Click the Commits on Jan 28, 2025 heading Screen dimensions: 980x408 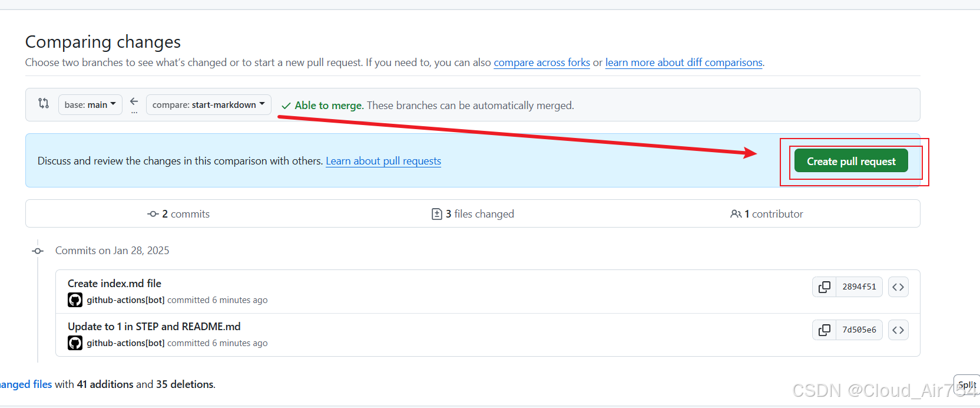[x=112, y=251]
